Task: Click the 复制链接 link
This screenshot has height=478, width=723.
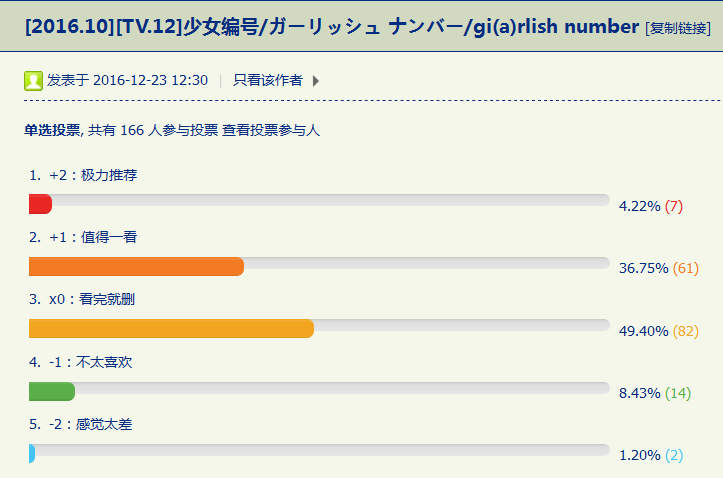Action: (682, 28)
